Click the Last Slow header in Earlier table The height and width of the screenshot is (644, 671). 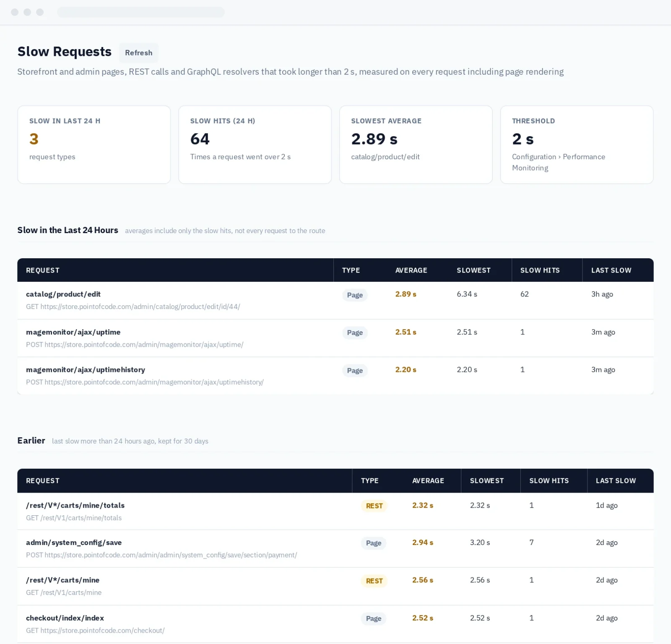[x=616, y=481]
